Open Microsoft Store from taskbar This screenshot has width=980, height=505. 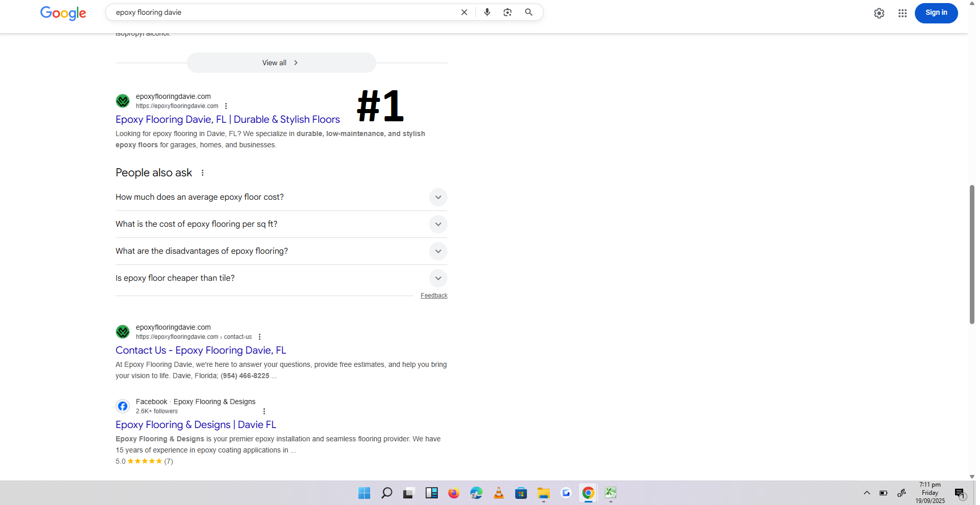[x=521, y=493]
